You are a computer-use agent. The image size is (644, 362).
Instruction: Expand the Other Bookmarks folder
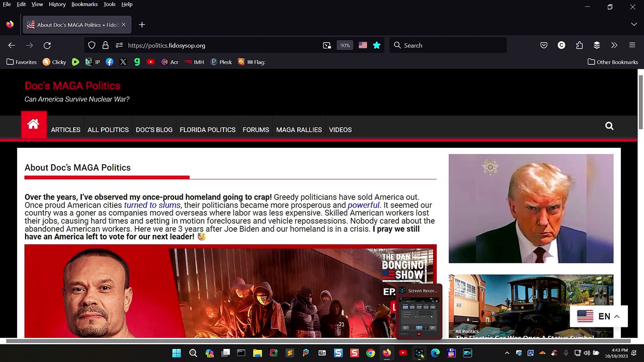[x=613, y=62]
